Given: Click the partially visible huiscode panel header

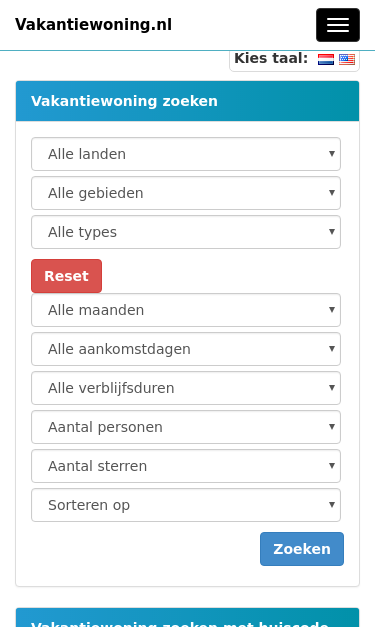Looking at the screenshot, I should (x=188, y=618).
